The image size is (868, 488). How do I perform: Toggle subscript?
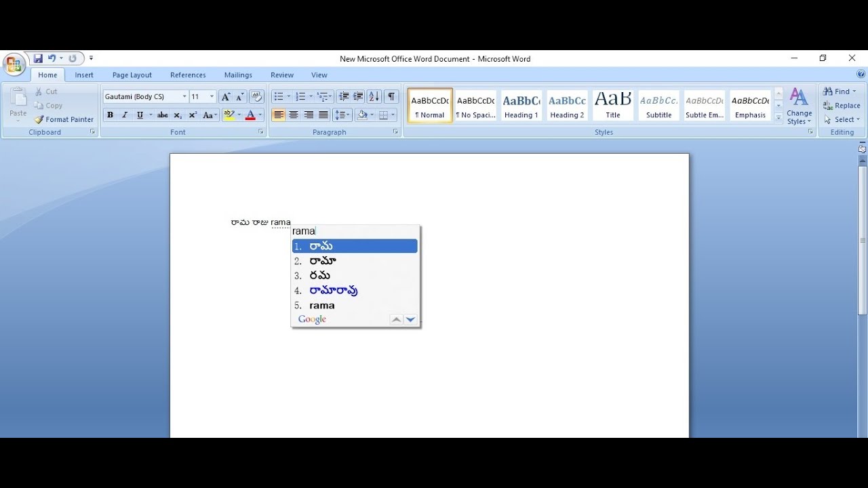click(x=178, y=115)
